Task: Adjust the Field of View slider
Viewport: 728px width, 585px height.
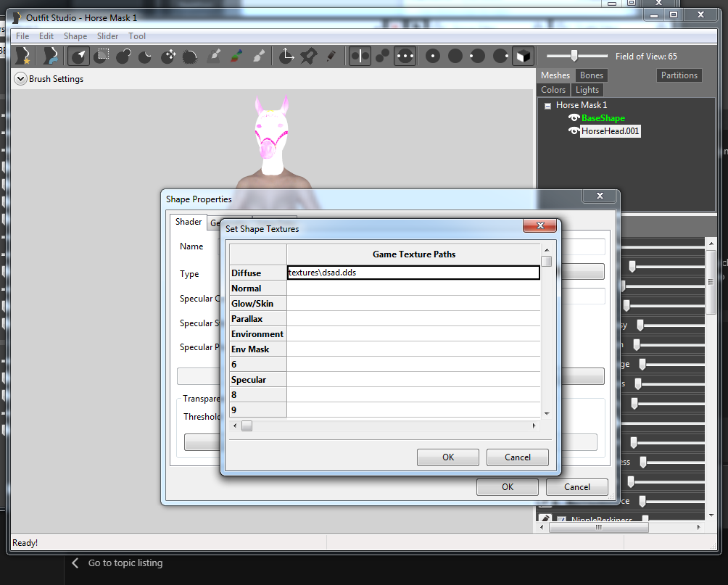Action: pos(574,56)
